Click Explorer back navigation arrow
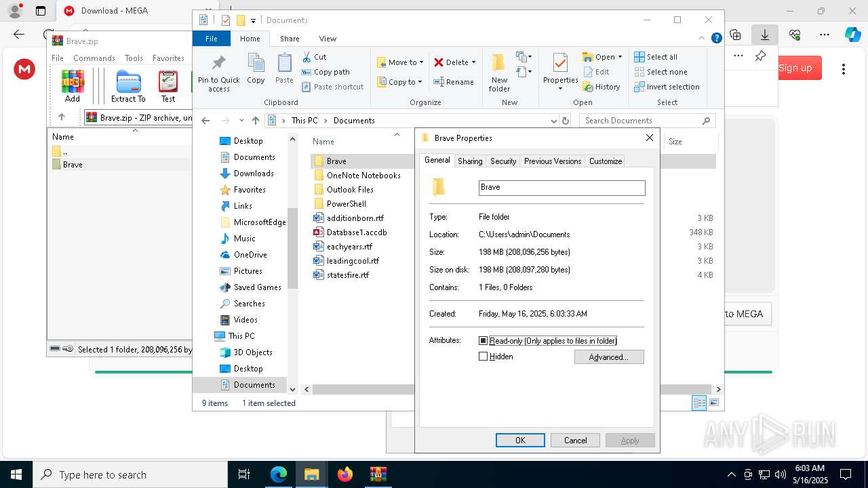This screenshot has width=868, height=488. pyautogui.click(x=205, y=121)
